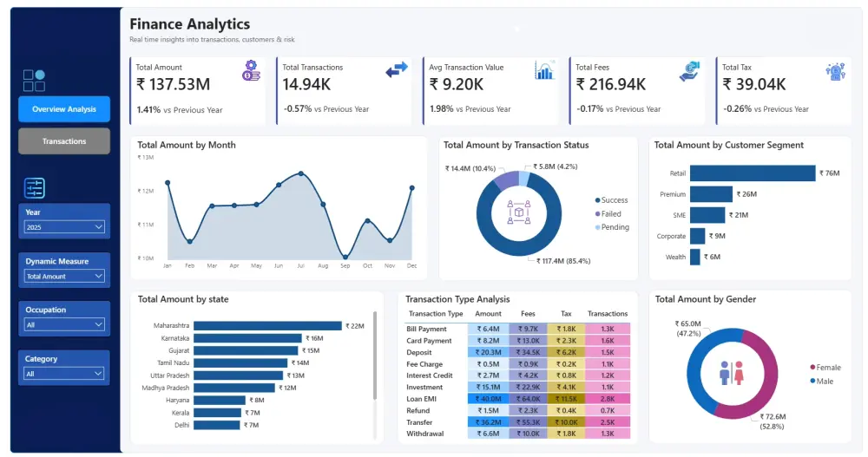Viewport: 868px width, 457px height.
Task: Open the Overview Analysis page
Action: point(64,109)
